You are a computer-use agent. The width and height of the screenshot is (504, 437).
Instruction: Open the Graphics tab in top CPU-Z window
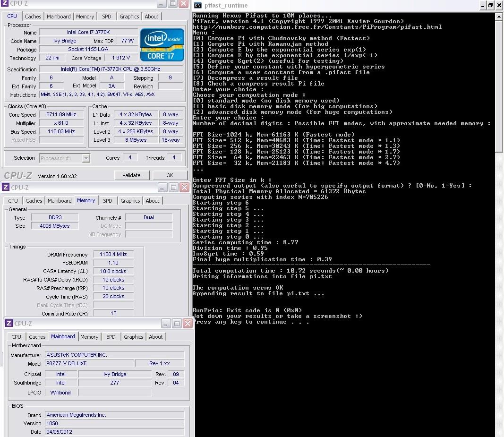pos(129,17)
